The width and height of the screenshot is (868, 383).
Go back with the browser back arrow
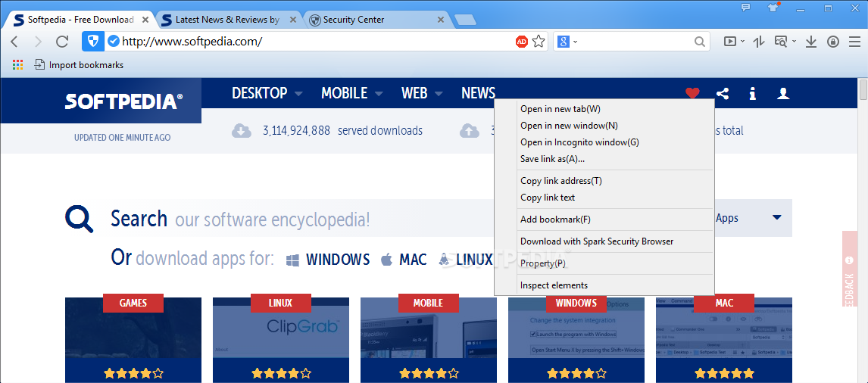[x=15, y=42]
